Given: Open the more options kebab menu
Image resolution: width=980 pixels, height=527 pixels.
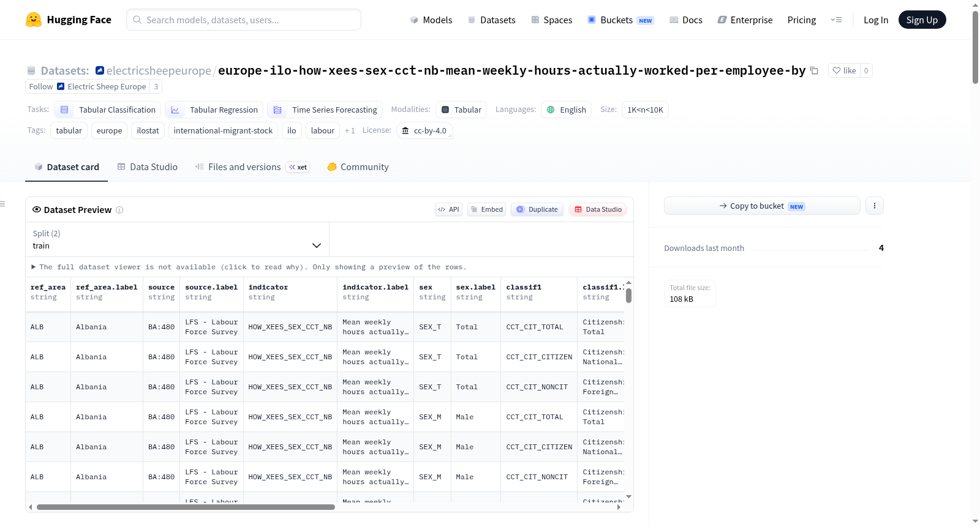Looking at the screenshot, I should pos(875,206).
